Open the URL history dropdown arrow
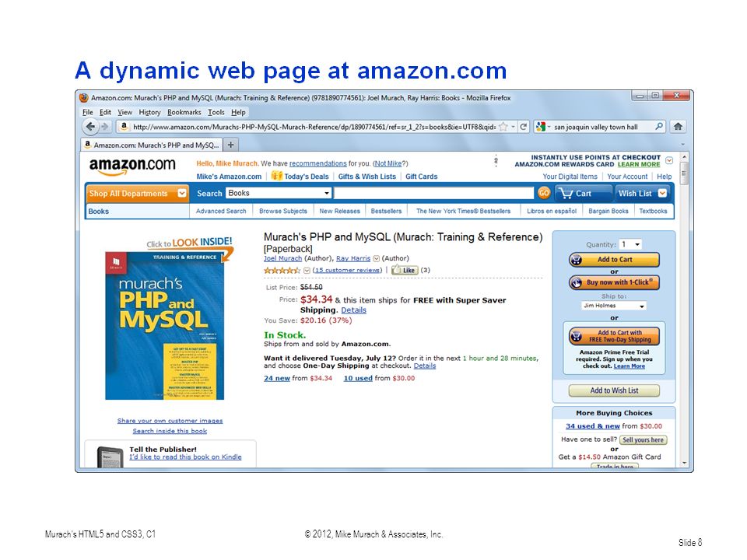Image resolution: width=747 pixels, height=560 pixels. point(513,127)
